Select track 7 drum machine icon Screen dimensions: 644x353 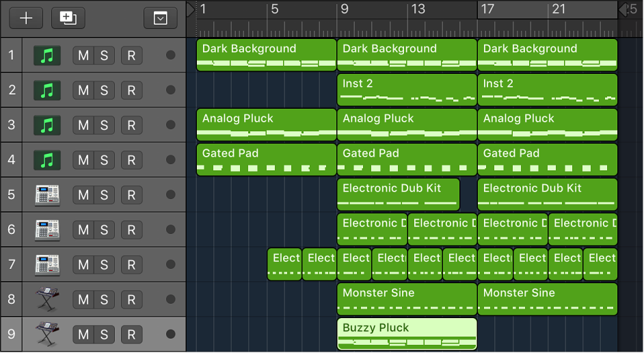pos(47,265)
